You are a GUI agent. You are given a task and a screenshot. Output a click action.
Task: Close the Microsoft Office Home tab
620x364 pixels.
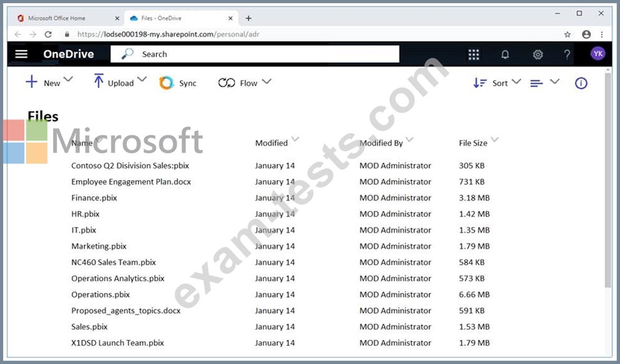(x=117, y=18)
